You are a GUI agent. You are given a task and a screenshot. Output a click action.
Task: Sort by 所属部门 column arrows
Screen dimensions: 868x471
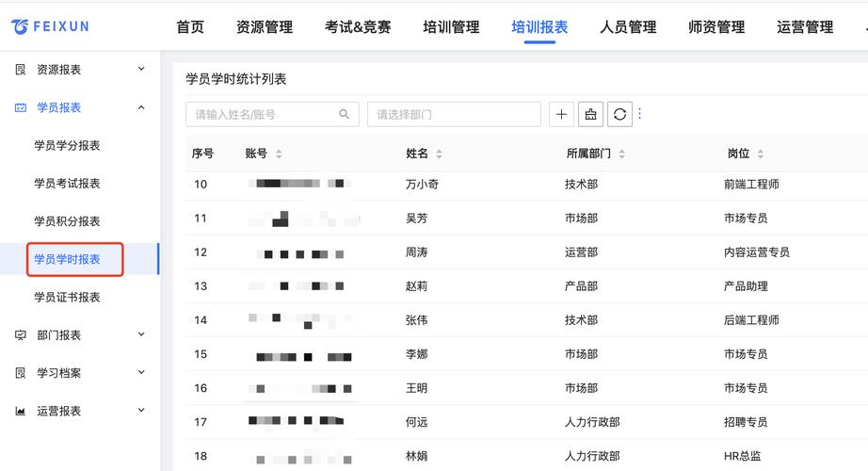coord(621,154)
